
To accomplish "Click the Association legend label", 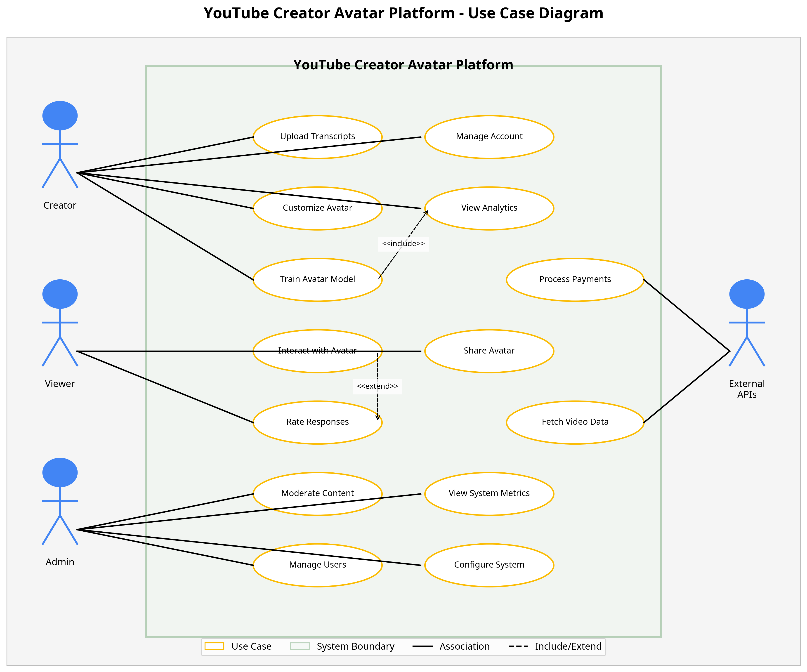I will [465, 647].
